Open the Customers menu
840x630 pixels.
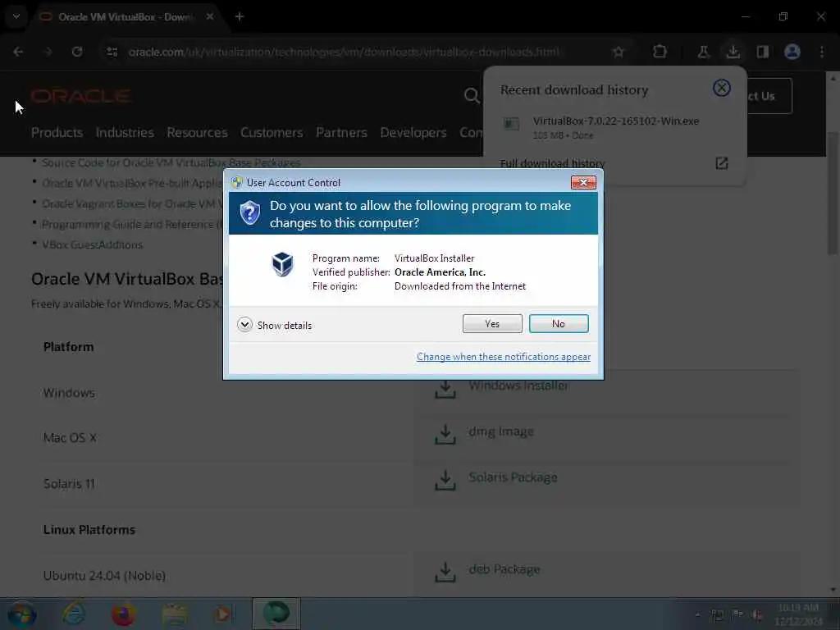pyautogui.click(x=272, y=132)
